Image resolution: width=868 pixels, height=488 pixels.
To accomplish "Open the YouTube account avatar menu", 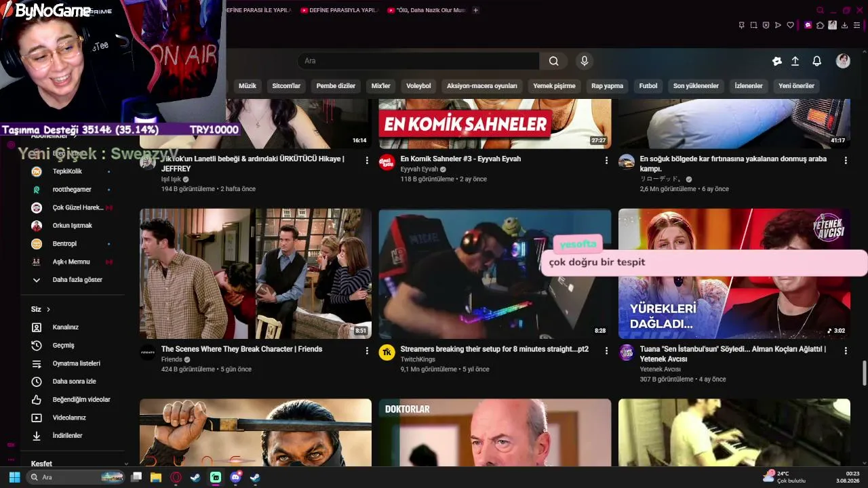I will click(x=843, y=61).
